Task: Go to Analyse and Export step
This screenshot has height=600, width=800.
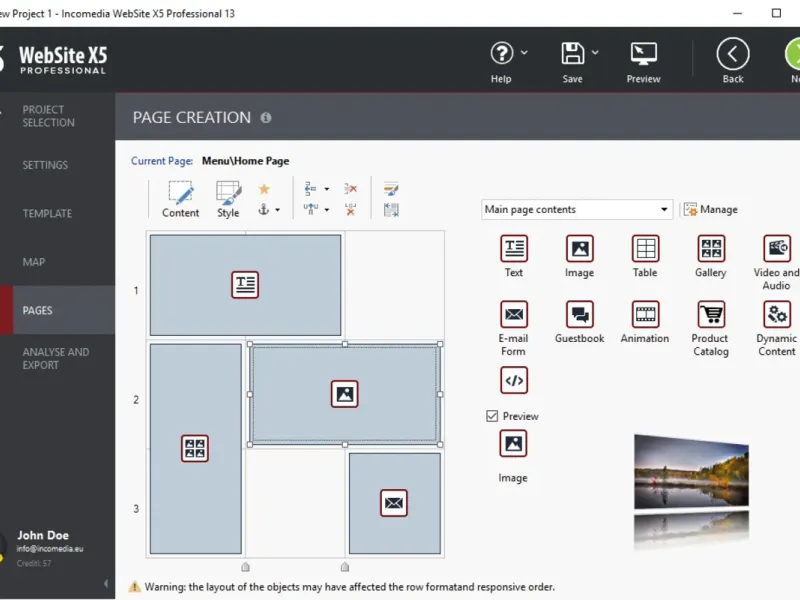Action: tap(58, 359)
